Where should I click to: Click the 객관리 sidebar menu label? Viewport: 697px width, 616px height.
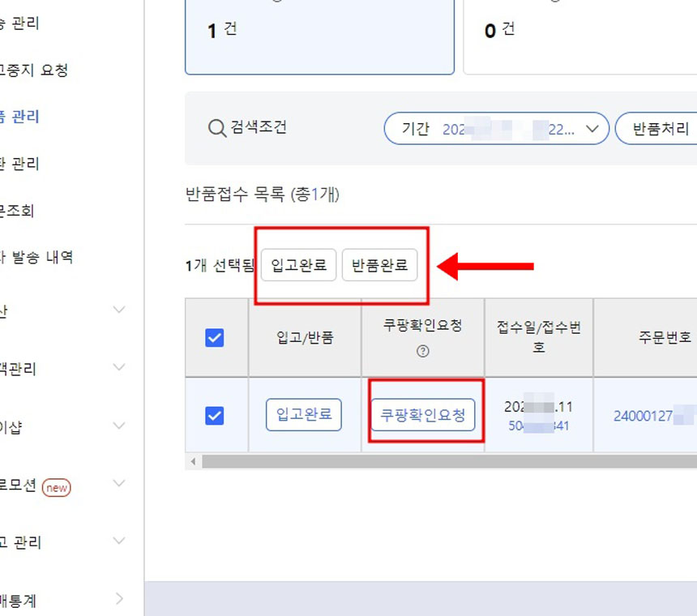click(18, 369)
